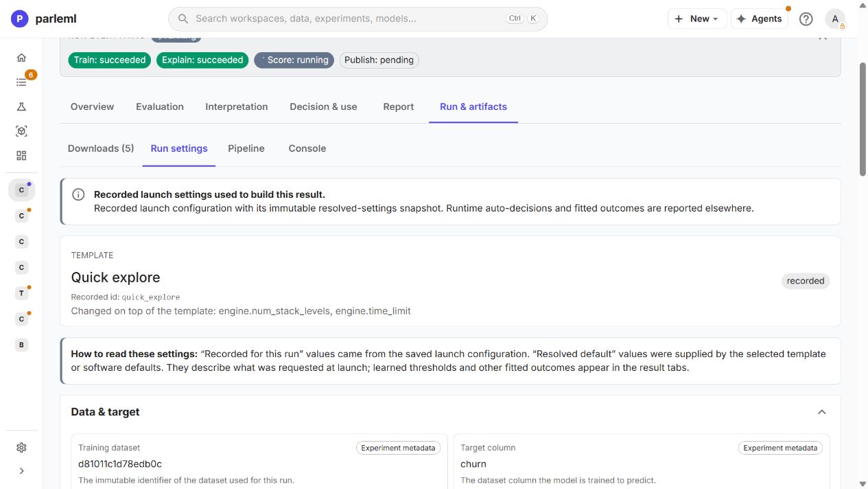Click the info icon in recorded settings notice

click(x=78, y=194)
